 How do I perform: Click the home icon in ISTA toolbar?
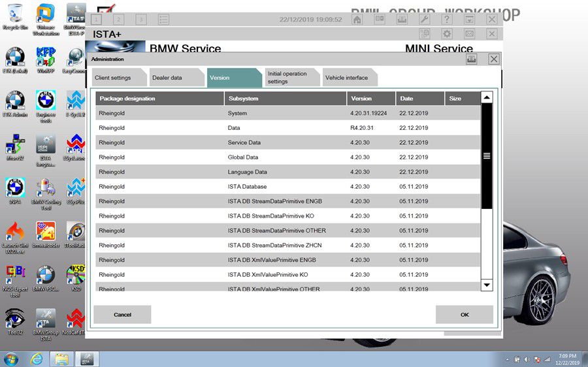(x=357, y=20)
